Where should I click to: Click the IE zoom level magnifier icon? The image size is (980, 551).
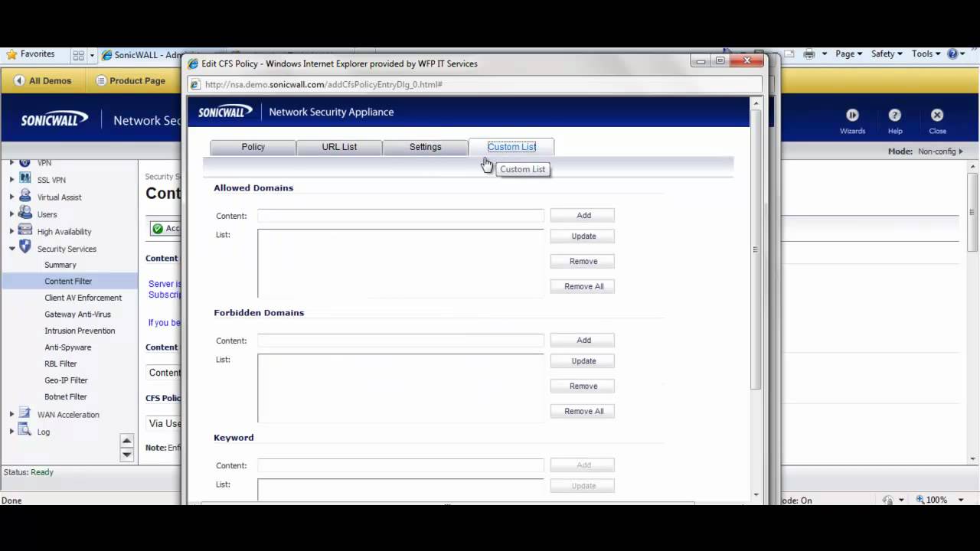[x=920, y=500]
